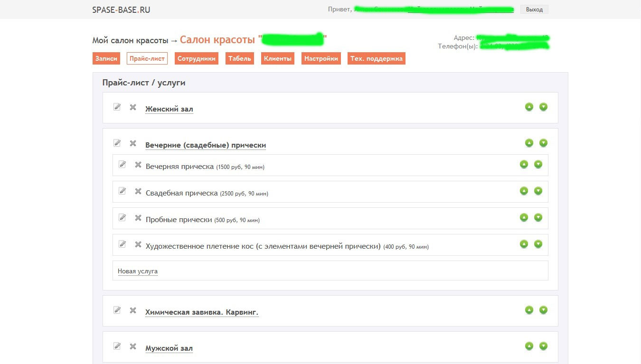Image resolution: width=641 pixels, height=364 pixels.
Task: Move Мужской зал category down
Action: [x=544, y=346]
